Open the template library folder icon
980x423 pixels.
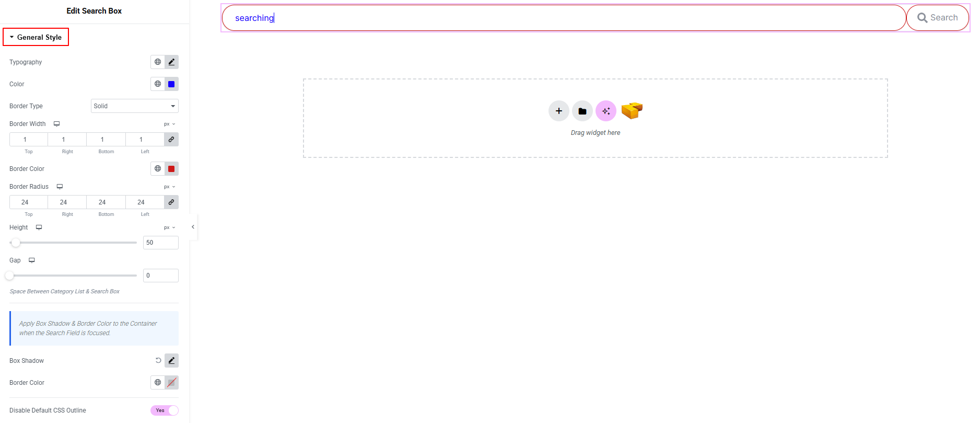582,111
